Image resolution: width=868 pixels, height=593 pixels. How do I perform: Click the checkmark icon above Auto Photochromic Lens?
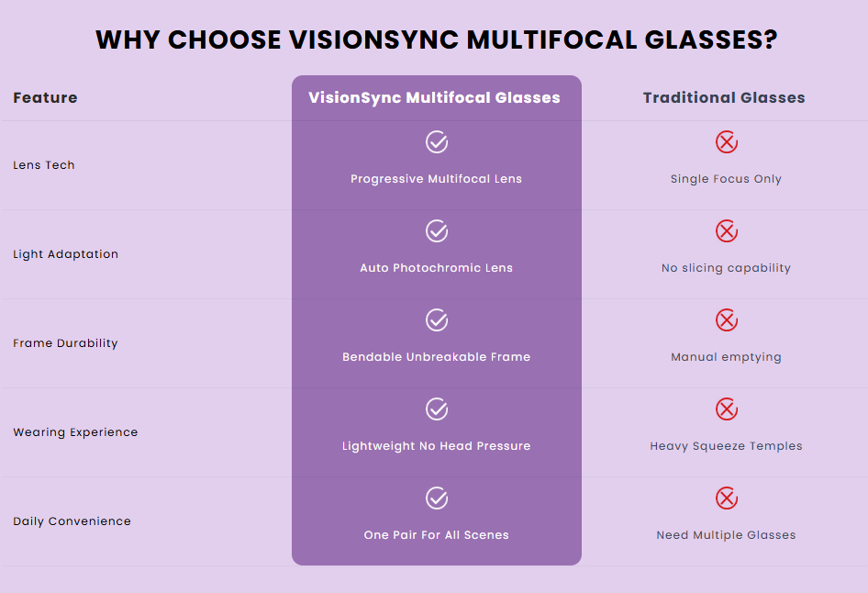pos(437,231)
